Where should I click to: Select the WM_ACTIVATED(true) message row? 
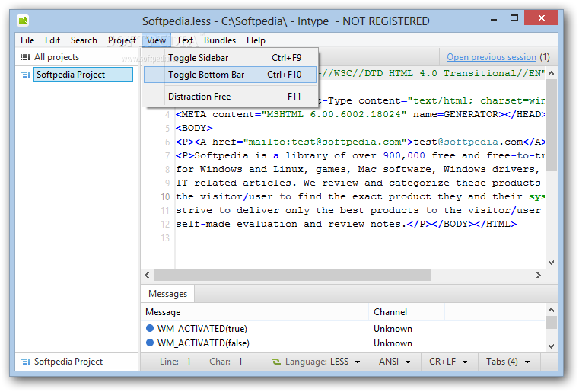[343, 329]
